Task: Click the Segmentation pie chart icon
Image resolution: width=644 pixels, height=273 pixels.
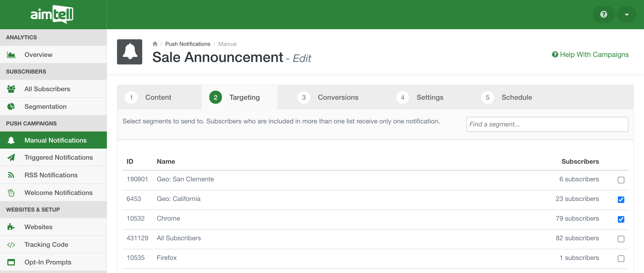Action: (11, 107)
